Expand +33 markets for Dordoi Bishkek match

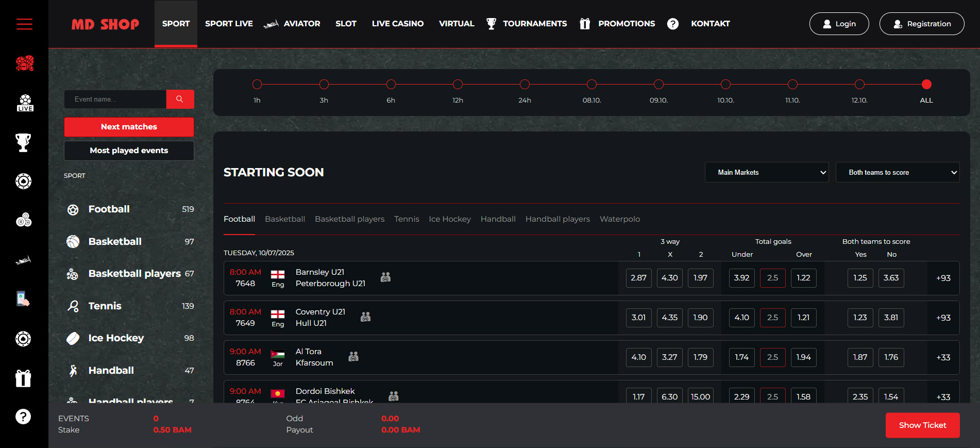[x=943, y=397]
